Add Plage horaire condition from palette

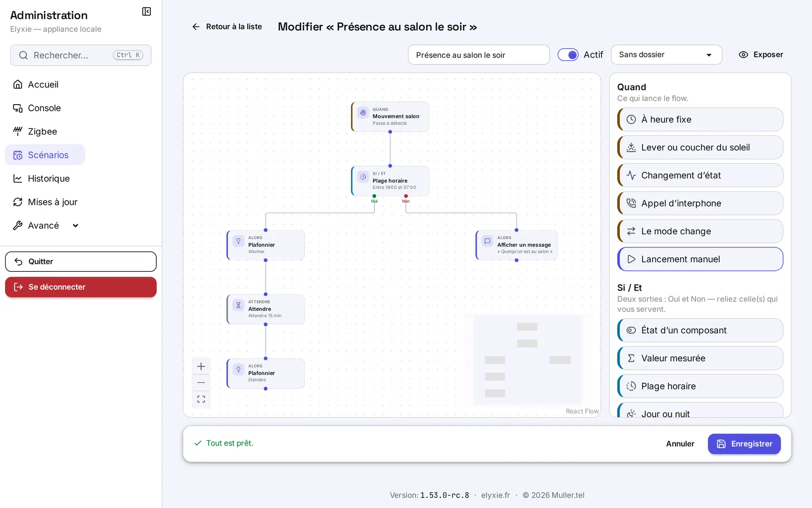pyautogui.click(x=700, y=386)
